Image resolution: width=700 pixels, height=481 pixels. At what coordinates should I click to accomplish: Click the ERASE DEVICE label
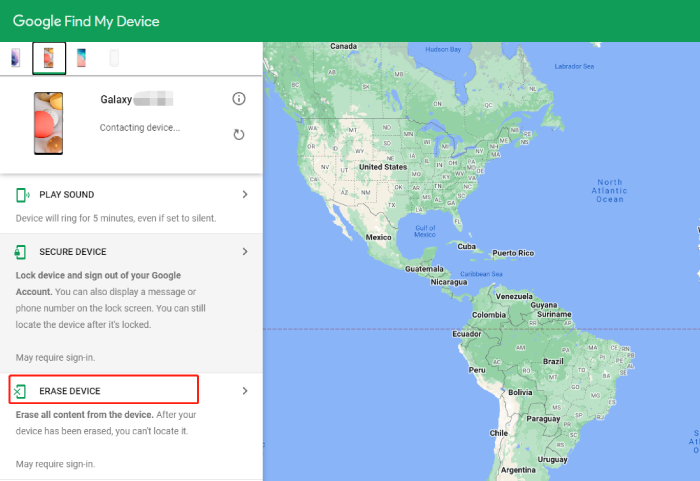[70, 391]
